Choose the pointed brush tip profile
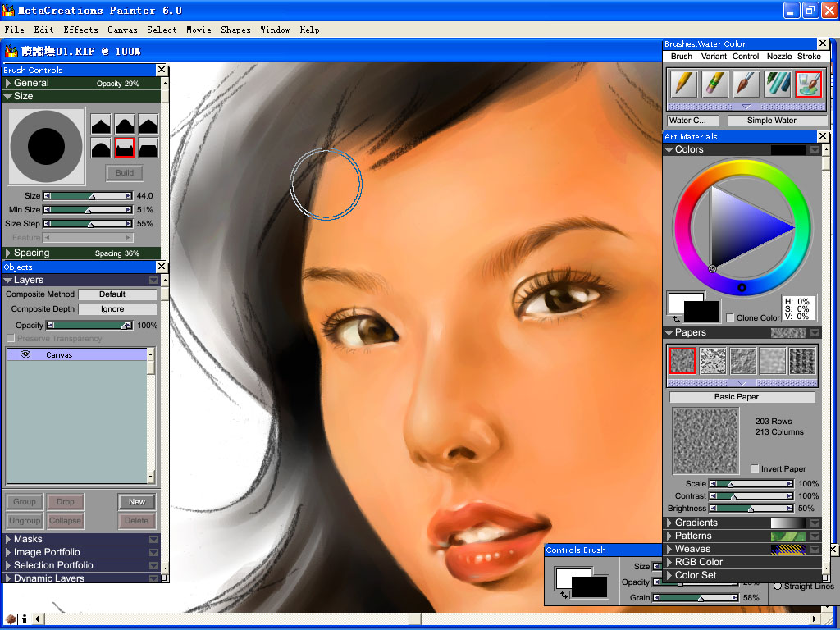 click(x=101, y=124)
